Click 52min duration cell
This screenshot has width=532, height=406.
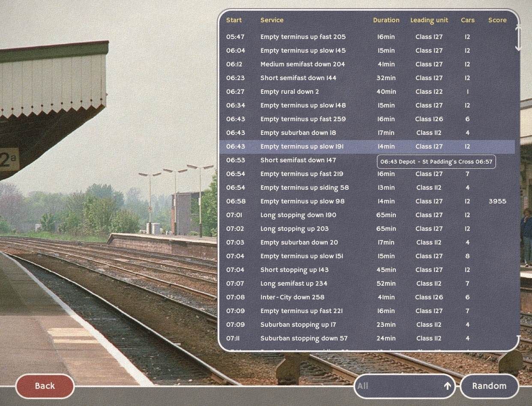(386, 284)
